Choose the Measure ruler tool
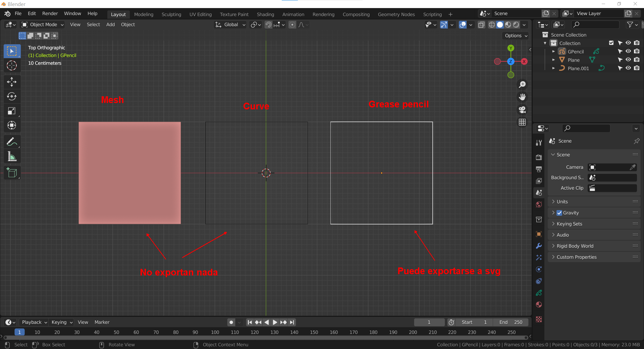644x349 pixels. point(12,156)
